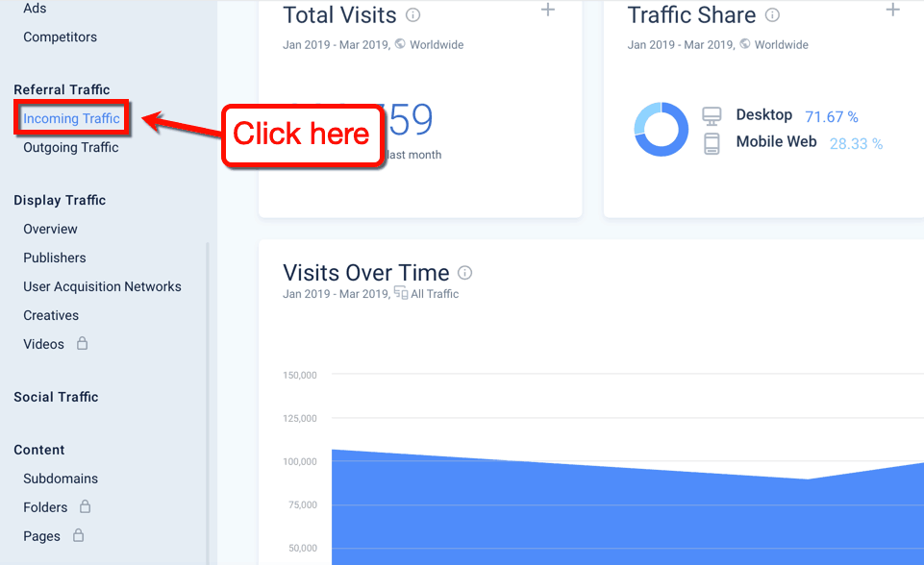Select Creatives under Display Traffic
Screen dimensions: 924x565
click(x=50, y=315)
